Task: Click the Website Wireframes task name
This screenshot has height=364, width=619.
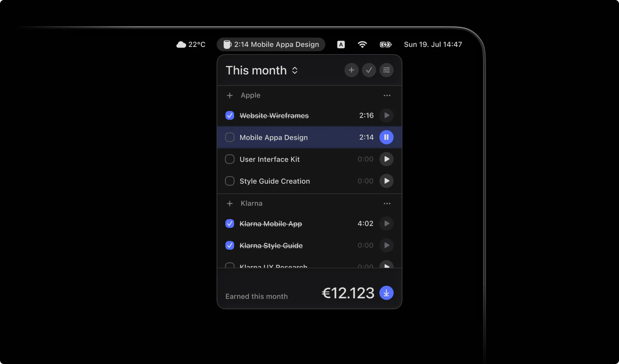Action: [274, 116]
